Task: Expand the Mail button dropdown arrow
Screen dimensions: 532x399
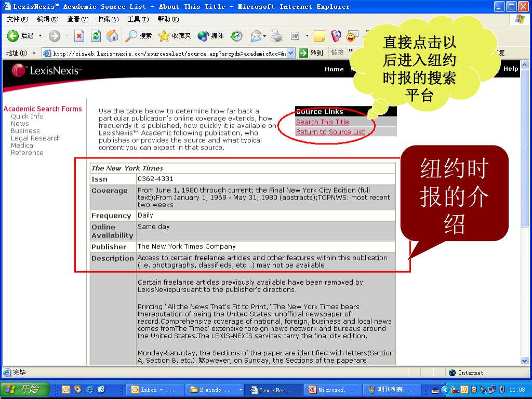Action: click(x=264, y=36)
